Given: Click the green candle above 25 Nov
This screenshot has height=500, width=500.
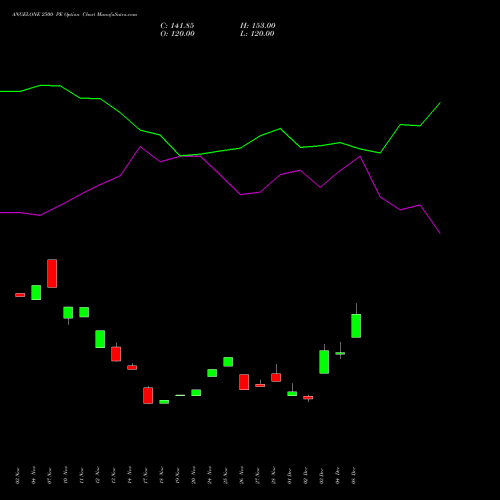Looking at the screenshot, I should [x=228, y=362].
